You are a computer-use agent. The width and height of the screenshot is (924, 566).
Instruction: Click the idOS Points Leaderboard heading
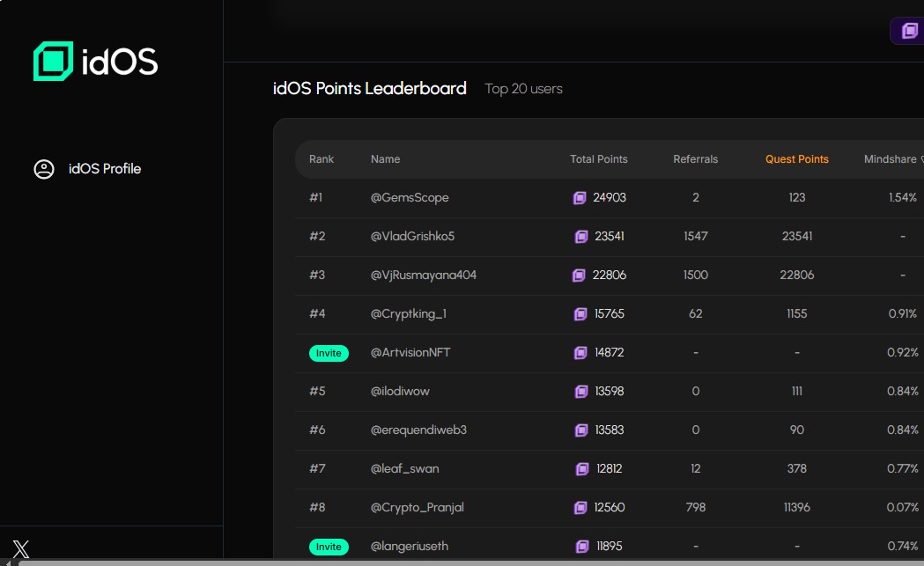(x=369, y=89)
